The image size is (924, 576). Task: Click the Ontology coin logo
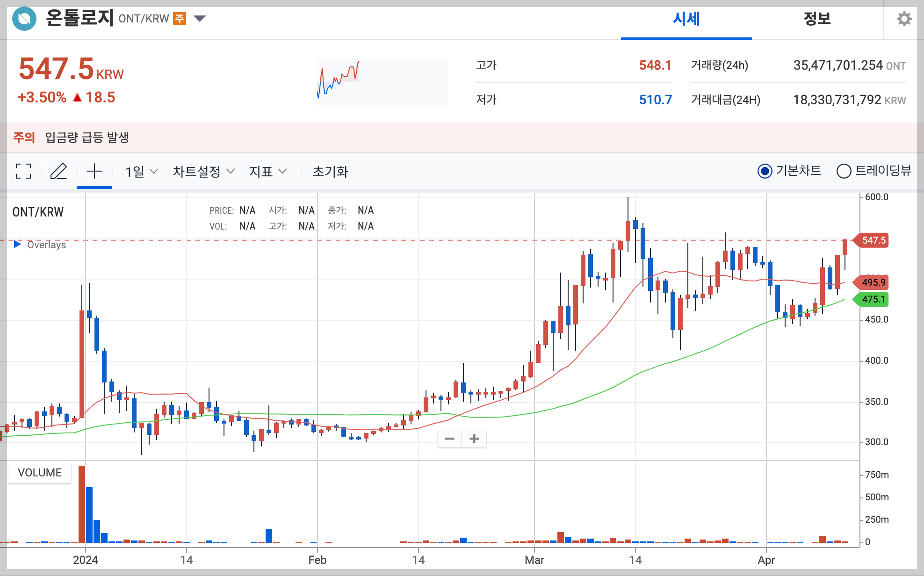coord(24,19)
